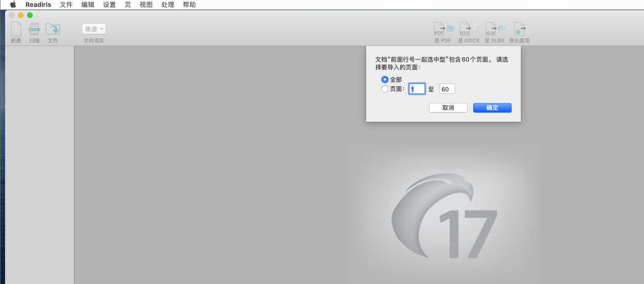
Task: Open the 设置 menu
Action: (x=109, y=5)
